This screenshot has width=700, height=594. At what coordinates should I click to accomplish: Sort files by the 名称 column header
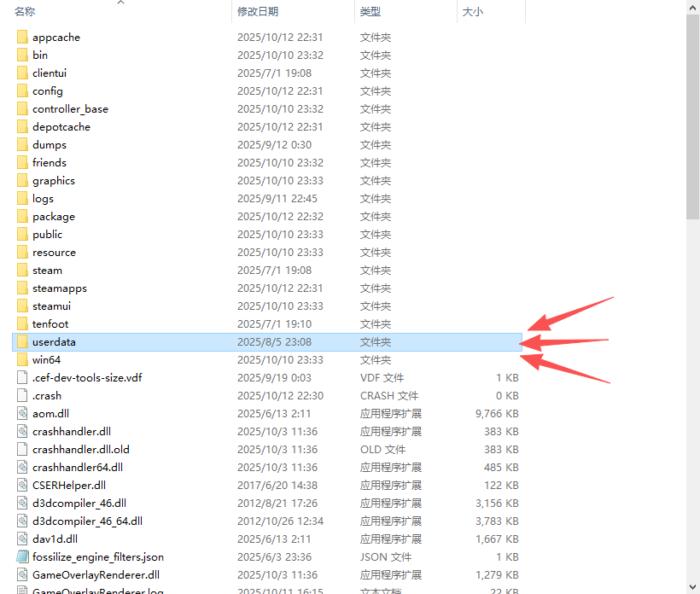(25, 12)
